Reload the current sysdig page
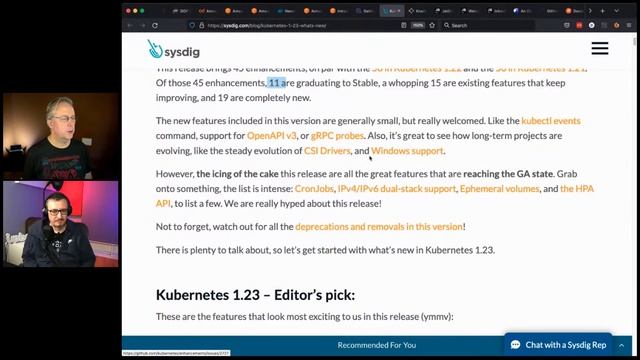 [x=155, y=25]
